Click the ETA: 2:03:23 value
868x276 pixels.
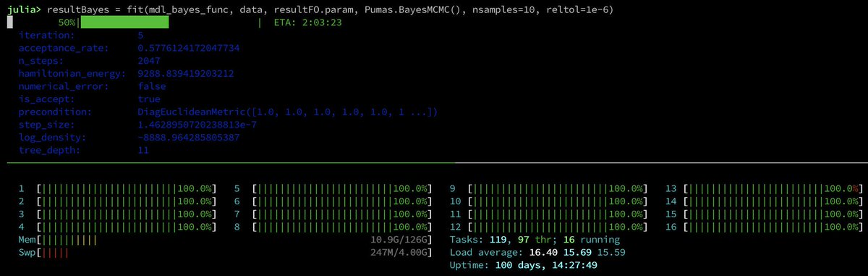[x=308, y=22]
